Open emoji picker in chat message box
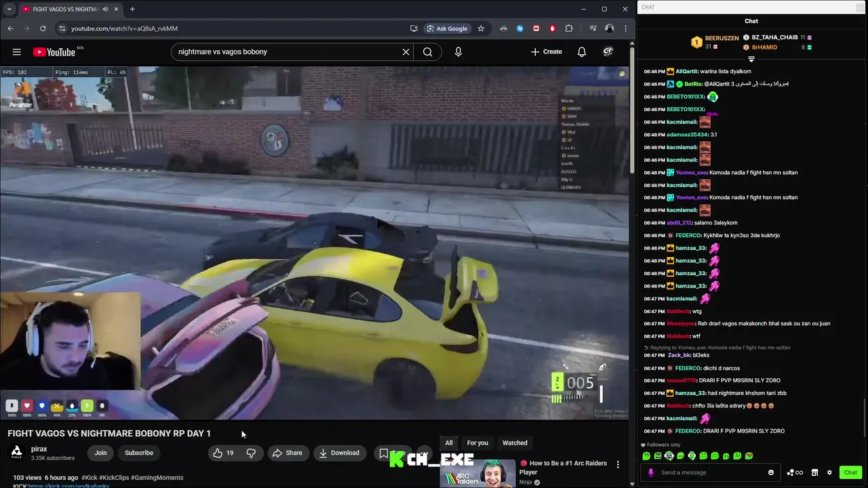 click(771, 472)
